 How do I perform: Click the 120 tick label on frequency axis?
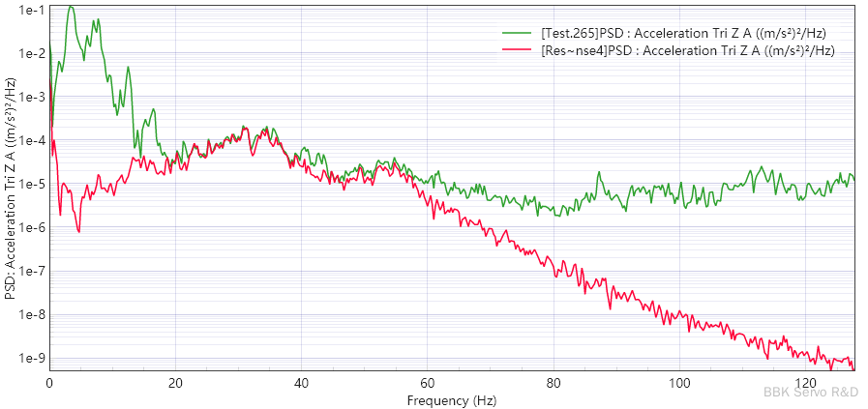tap(805, 382)
